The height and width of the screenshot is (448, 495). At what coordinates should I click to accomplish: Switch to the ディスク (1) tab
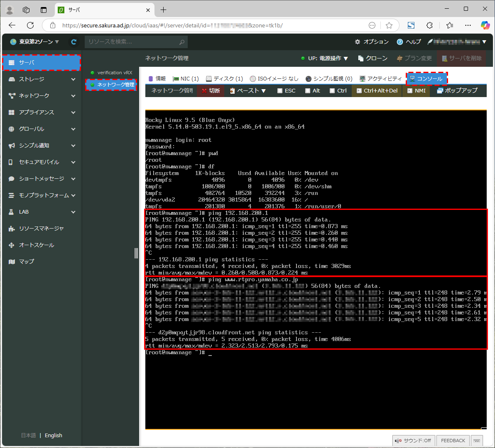(x=225, y=79)
